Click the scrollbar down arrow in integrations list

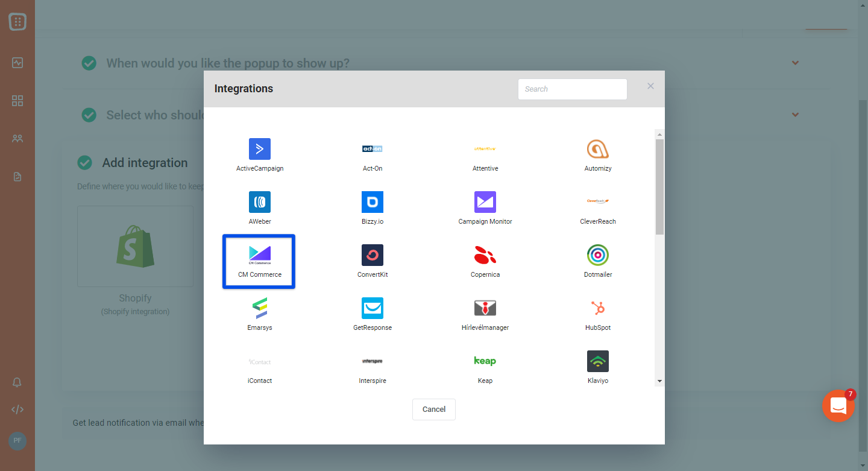click(x=659, y=381)
